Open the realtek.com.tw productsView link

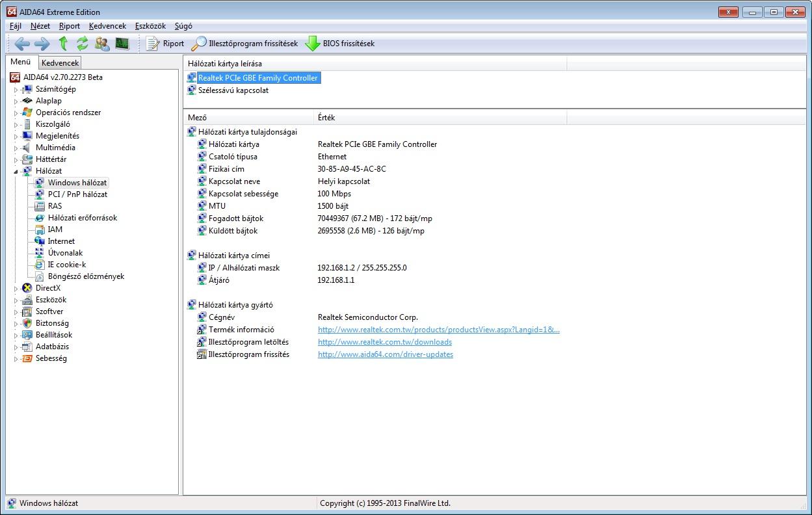pyautogui.click(x=439, y=330)
